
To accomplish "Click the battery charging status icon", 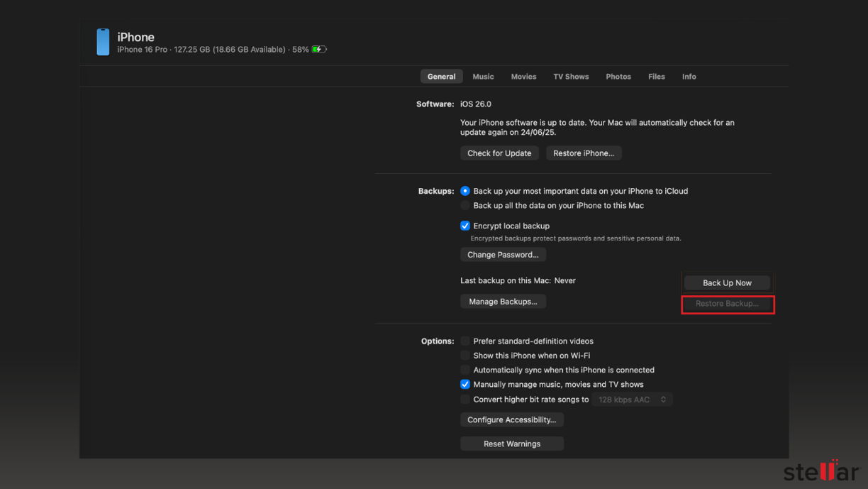I will pyautogui.click(x=319, y=50).
